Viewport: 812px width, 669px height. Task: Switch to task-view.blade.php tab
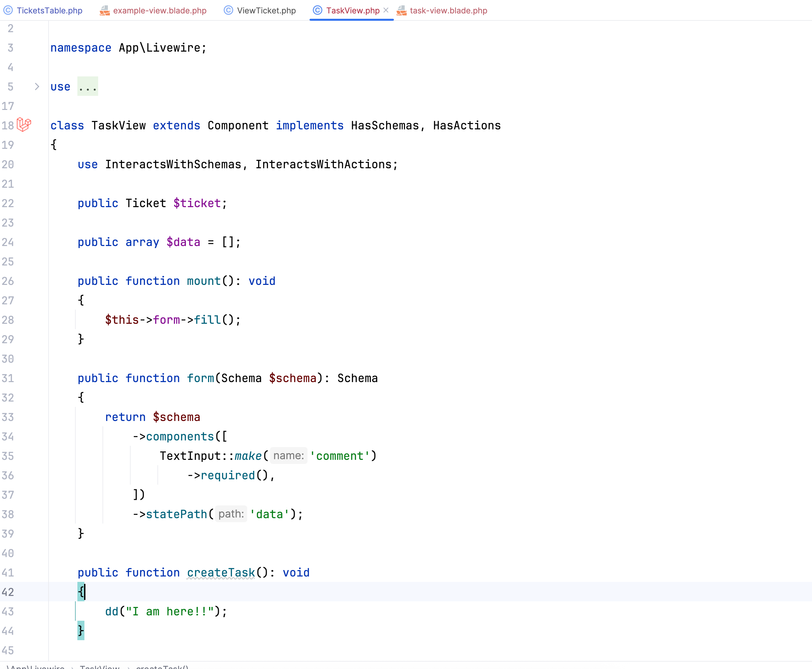click(448, 10)
